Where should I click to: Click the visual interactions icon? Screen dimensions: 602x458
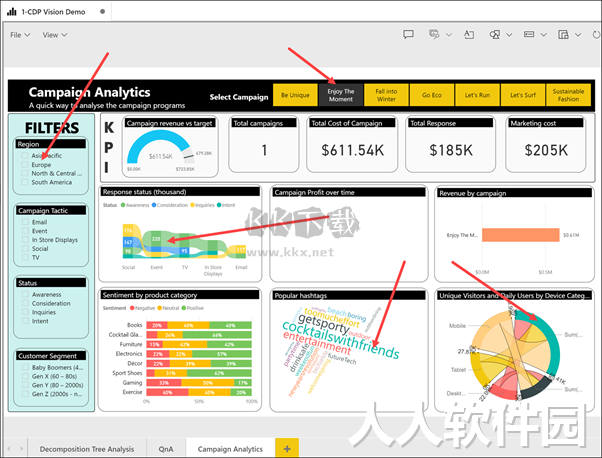[x=563, y=35]
